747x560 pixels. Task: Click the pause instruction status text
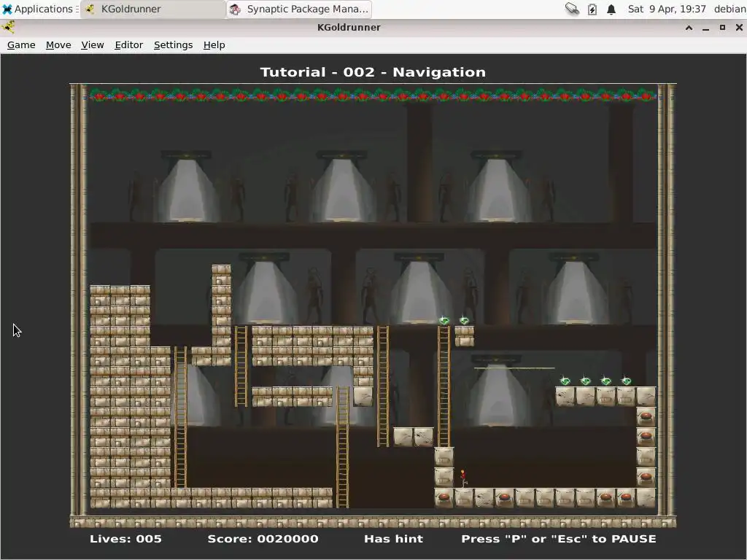558,539
